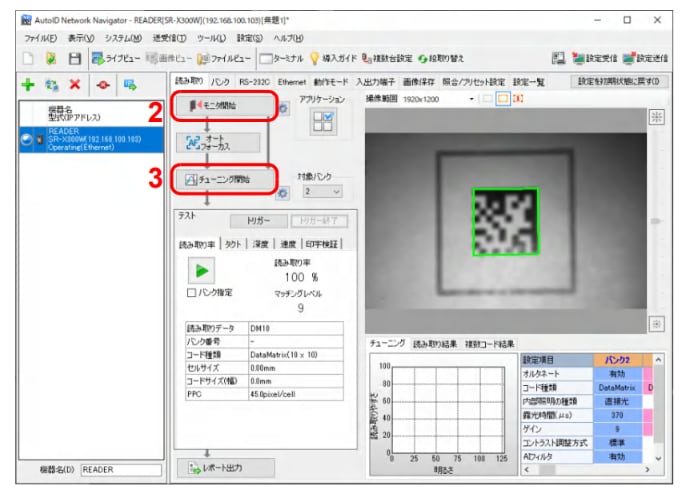Switch to 設定一覧 tab

click(528, 82)
